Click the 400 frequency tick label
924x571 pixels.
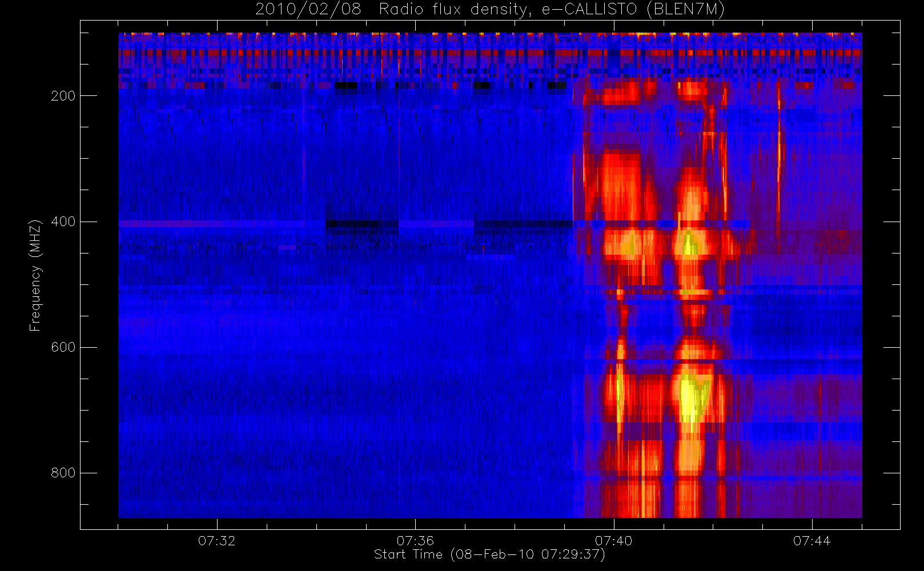(63, 222)
